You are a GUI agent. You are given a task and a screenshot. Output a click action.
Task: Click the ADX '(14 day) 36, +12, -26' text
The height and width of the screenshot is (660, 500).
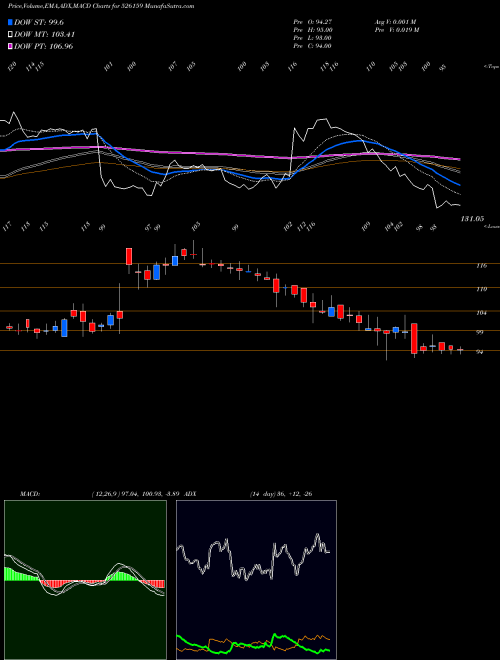281,494
